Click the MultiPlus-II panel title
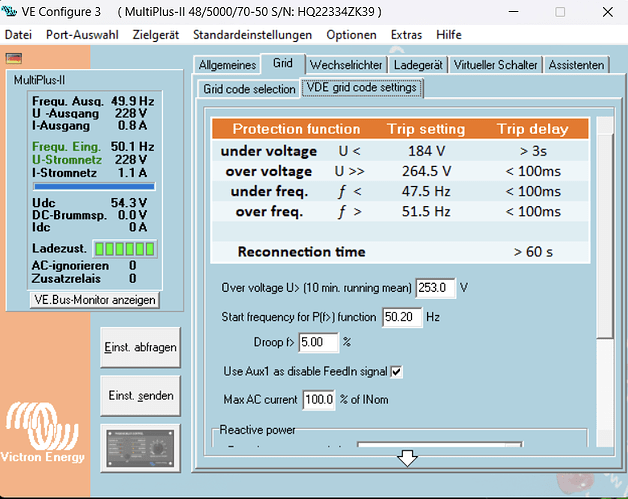This screenshot has width=628, height=499. point(39,80)
